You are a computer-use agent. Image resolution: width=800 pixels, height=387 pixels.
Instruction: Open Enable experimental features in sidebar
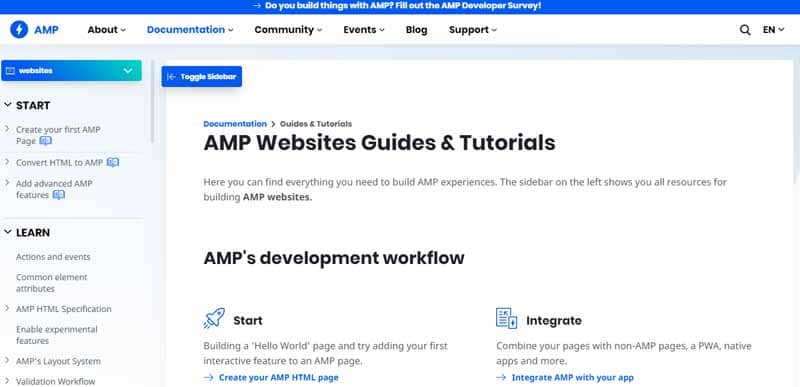point(57,335)
